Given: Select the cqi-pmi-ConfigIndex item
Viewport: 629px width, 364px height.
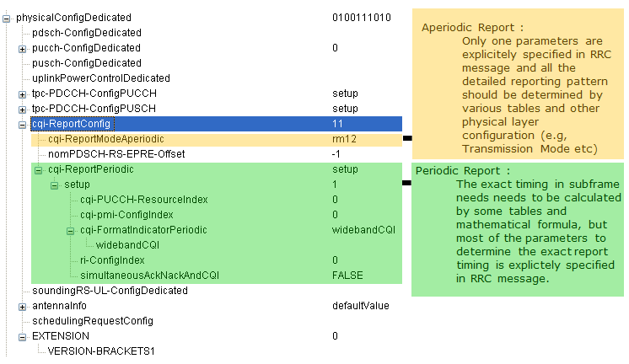Looking at the screenshot, I should point(126,215).
